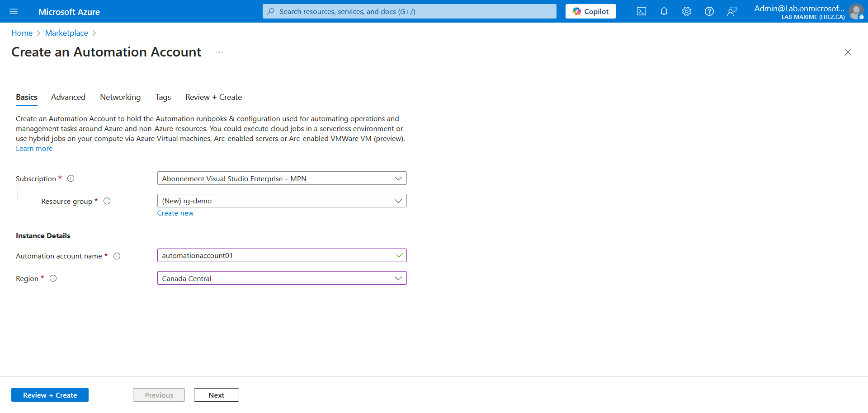
Task: Switch to the Advanced tab
Action: (x=68, y=97)
